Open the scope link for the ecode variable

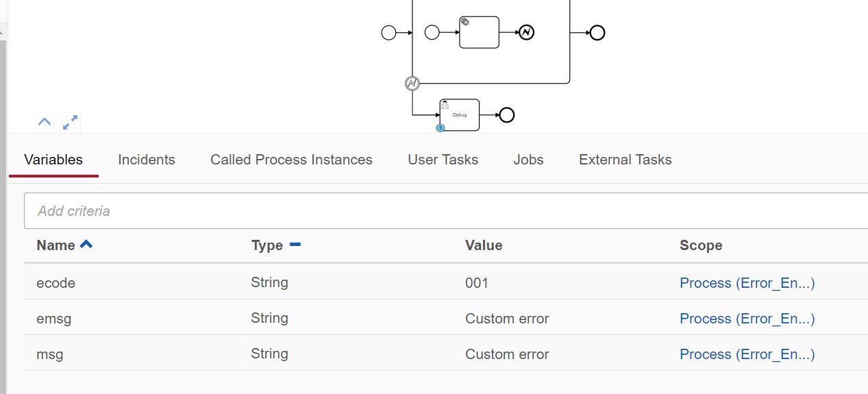pyautogui.click(x=747, y=283)
